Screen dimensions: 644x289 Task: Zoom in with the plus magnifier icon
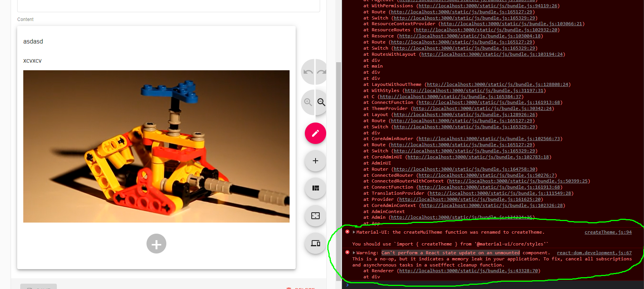[x=308, y=102]
